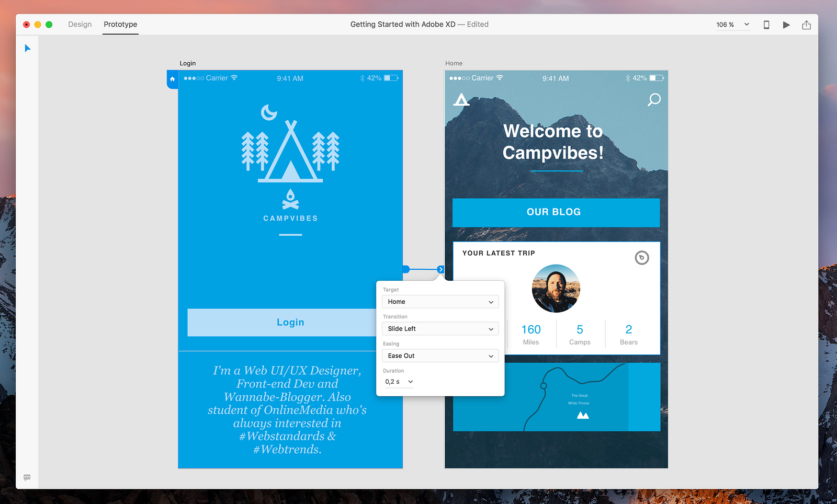Image resolution: width=837 pixels, height=504 pixels.
Task: Click the moon icon above the tent
Action: pyautogui.click(x=269, y=112)
